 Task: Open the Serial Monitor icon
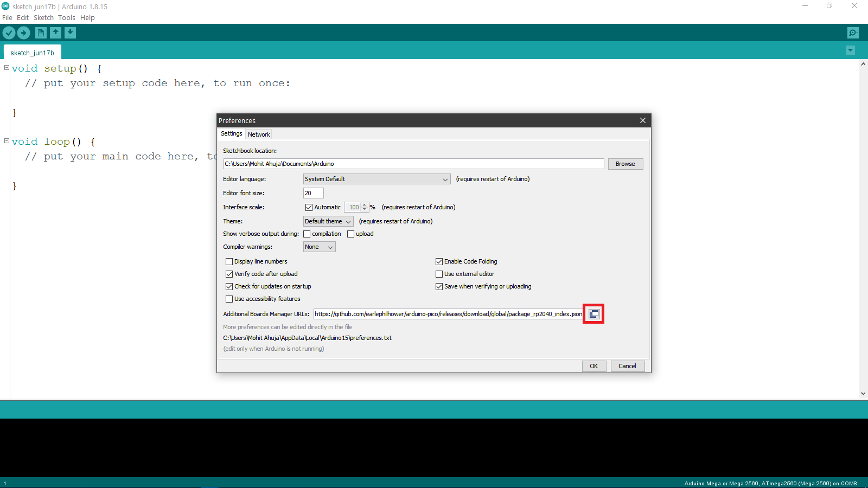tap(853, 33)
